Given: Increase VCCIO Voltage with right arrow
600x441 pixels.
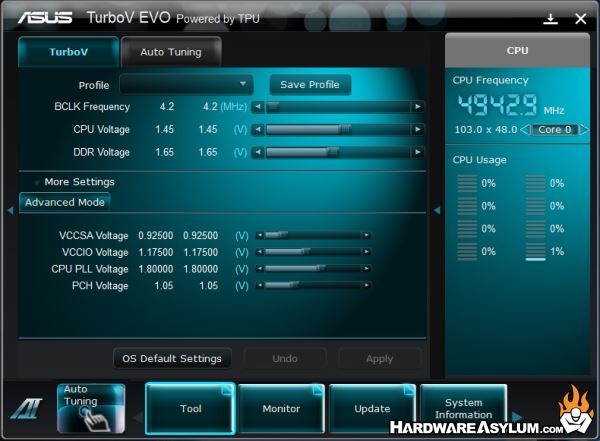Looking at the screenshot, I should [x=366, y=252].
